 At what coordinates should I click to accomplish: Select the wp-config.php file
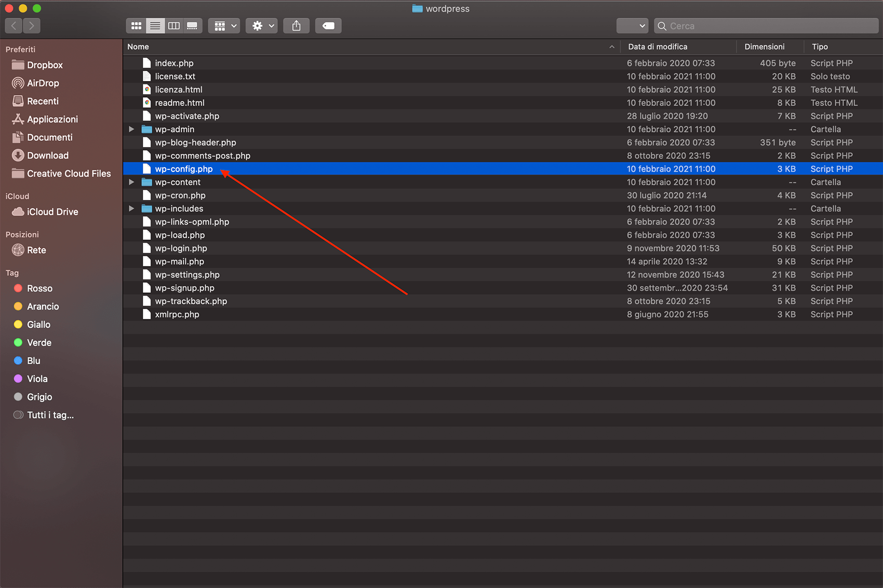[x=503, y=169]
